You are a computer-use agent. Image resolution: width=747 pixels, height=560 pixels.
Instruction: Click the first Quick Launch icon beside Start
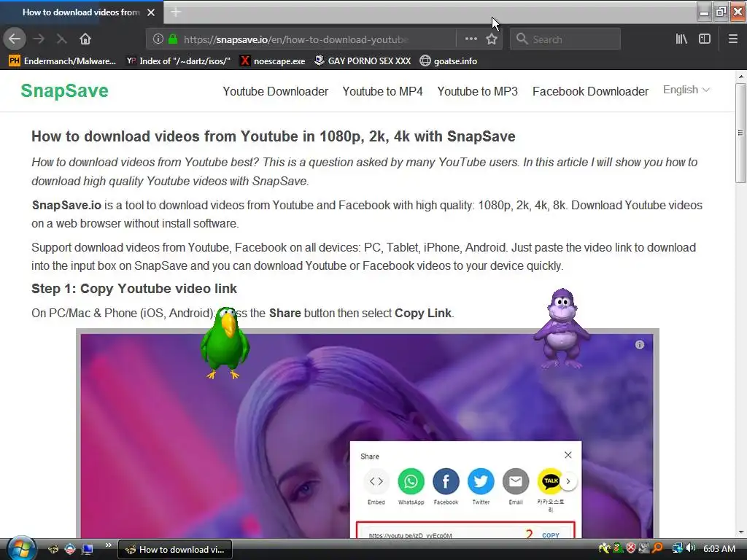[x=53, y=550]
